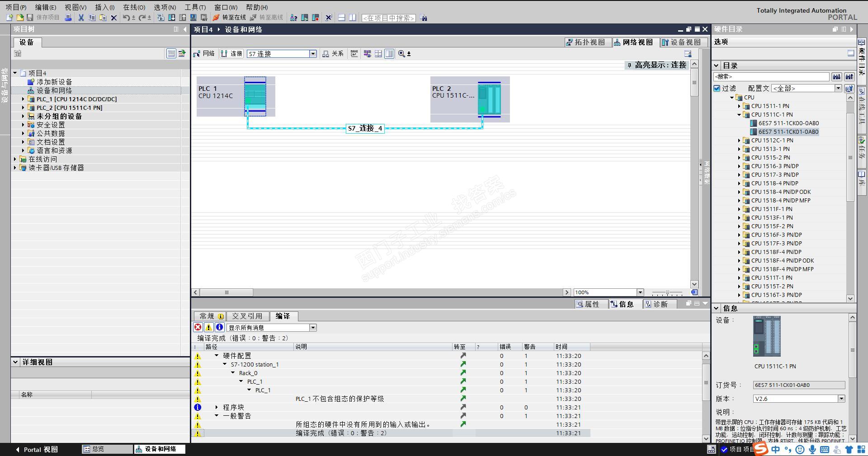Viewport: 868px width, 456px height.
Task: Open the S7 连接 connection type dropdown
Action: click(312, 54)
